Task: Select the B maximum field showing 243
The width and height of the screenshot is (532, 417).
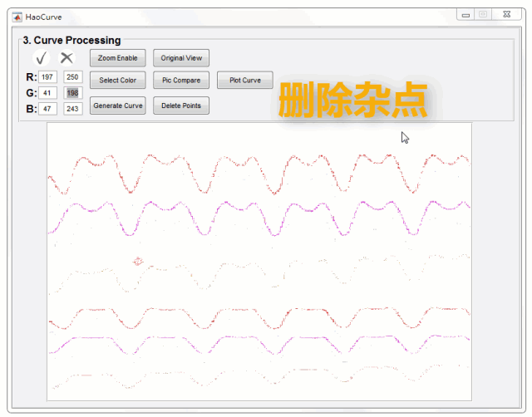Action: [x=73, y=109]
